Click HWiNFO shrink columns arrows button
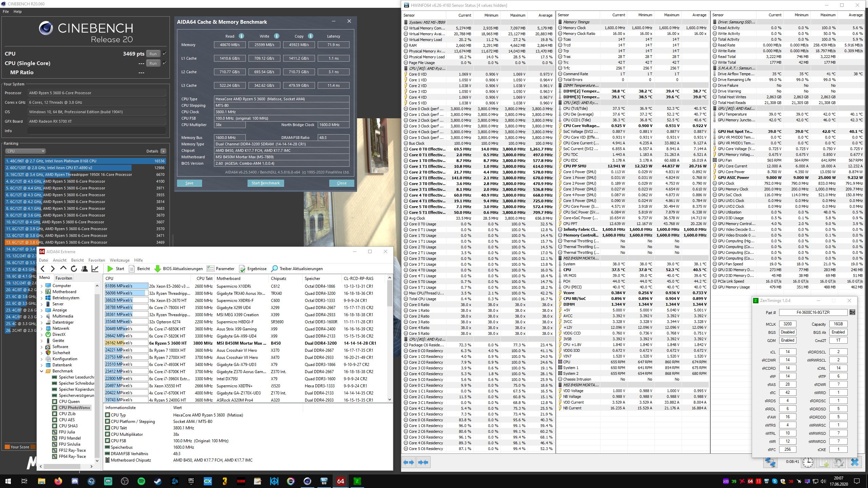The image size is (868, 488). (x=423, y=462)
